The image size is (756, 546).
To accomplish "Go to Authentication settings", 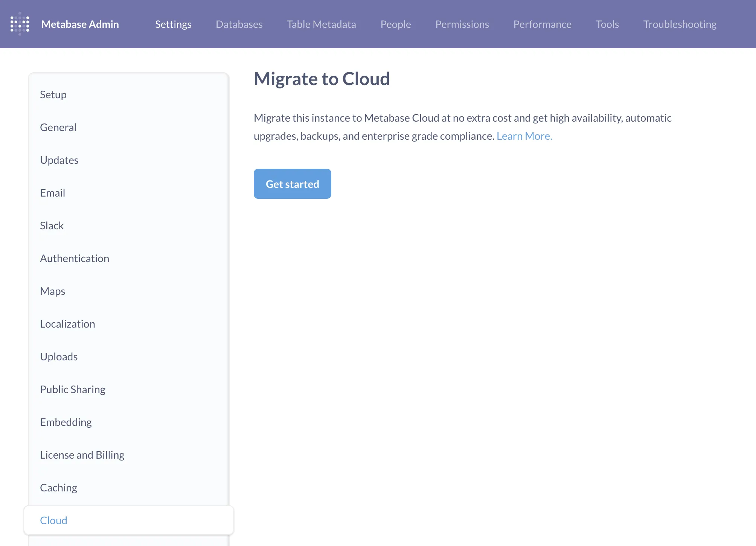I will click(x=74, y=258).
